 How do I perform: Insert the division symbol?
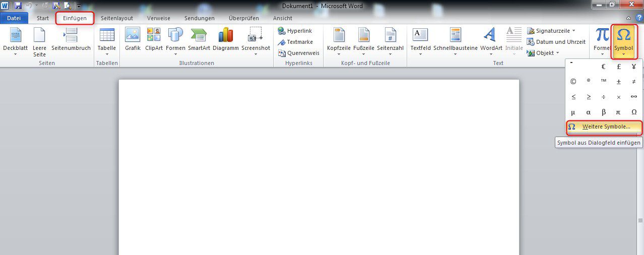(603, 97)
